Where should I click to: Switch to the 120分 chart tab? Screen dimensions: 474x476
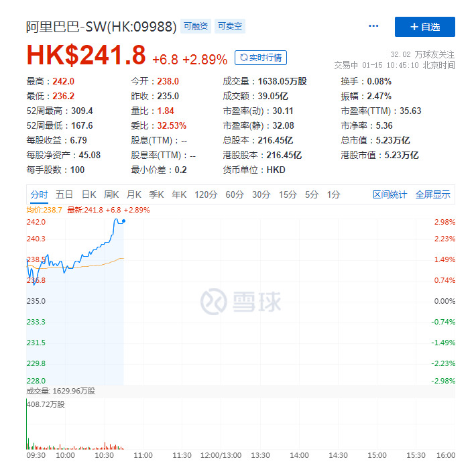(x=206, y=194)
